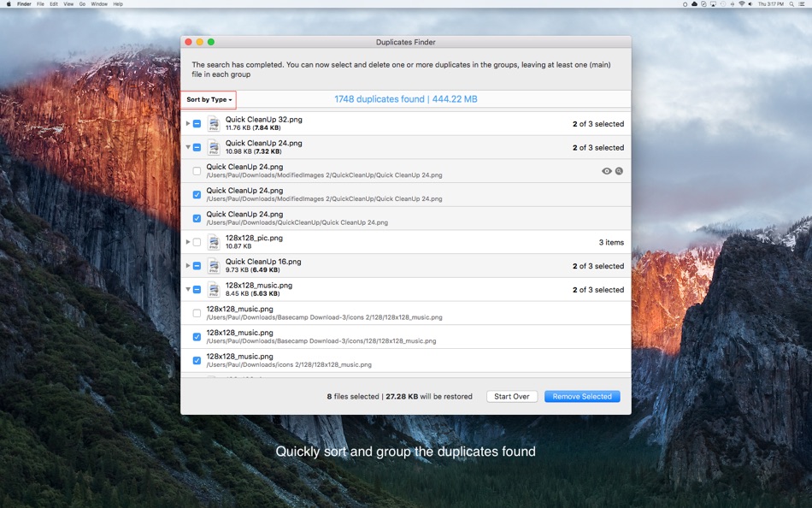812x508 pixels.
Task: Open Notification Center icon
Action: [x=802, y=3]
